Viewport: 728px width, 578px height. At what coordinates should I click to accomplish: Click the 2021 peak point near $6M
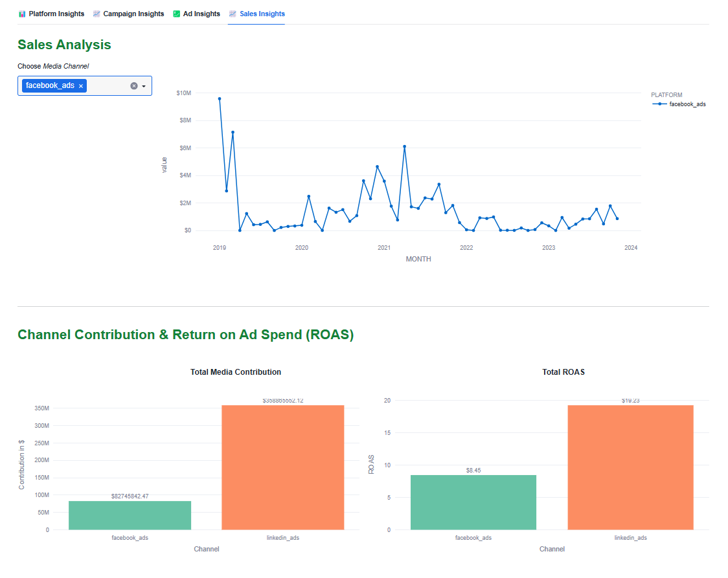point(404,146)
